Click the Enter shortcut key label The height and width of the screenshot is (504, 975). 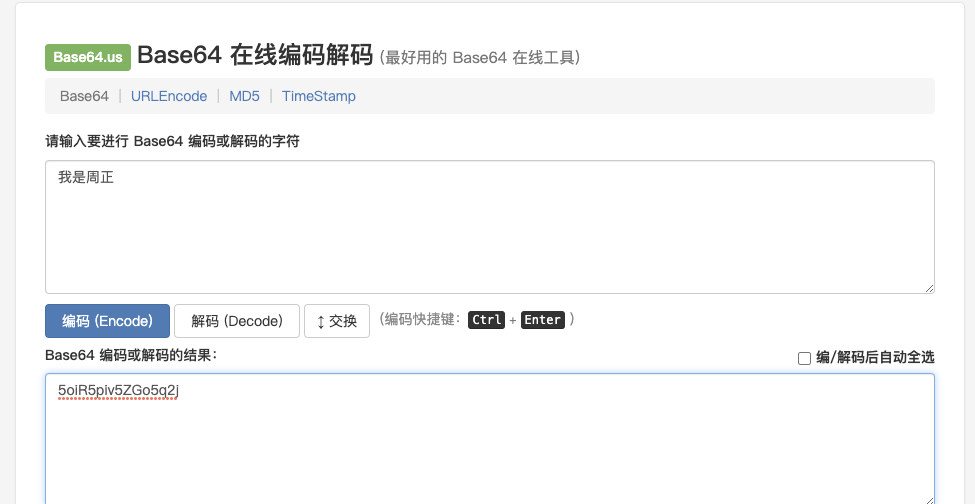[x=543, y=320]
